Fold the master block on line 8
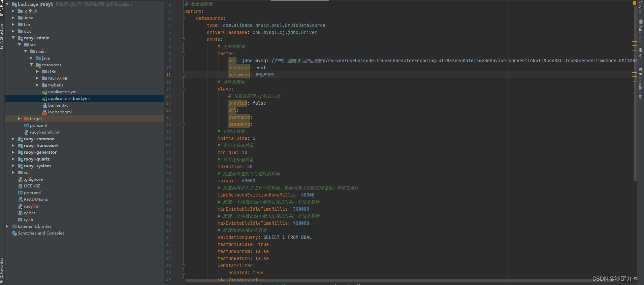Viewport: 644px width, 285px height. (x=183, y=54)
